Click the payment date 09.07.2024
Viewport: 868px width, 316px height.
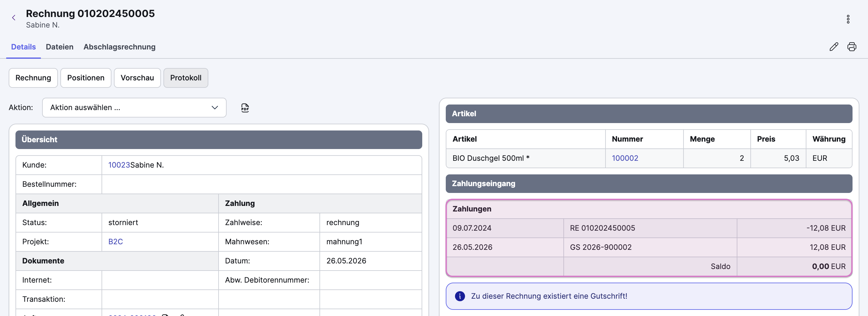pos(472,228)
